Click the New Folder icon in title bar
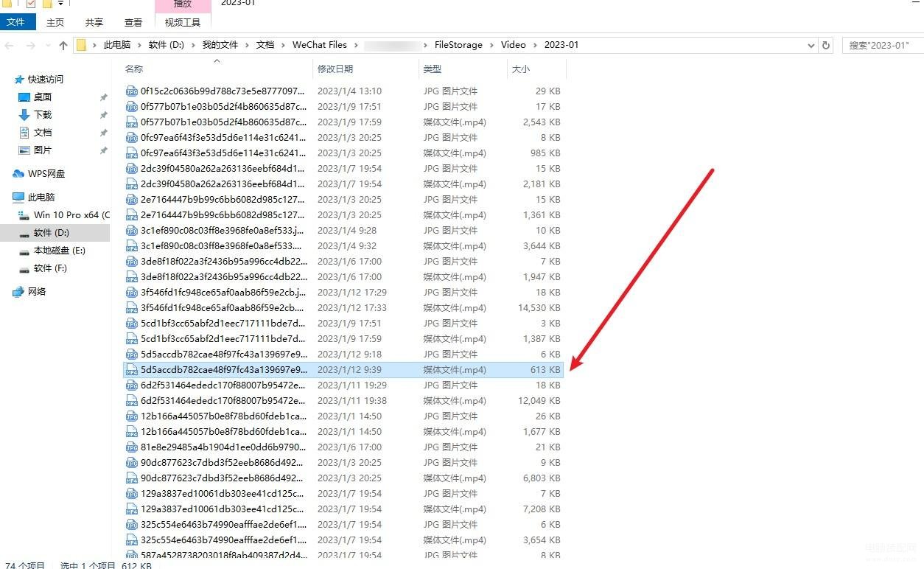The height and width of the screenshot is (569, 924). coord(46,4)
